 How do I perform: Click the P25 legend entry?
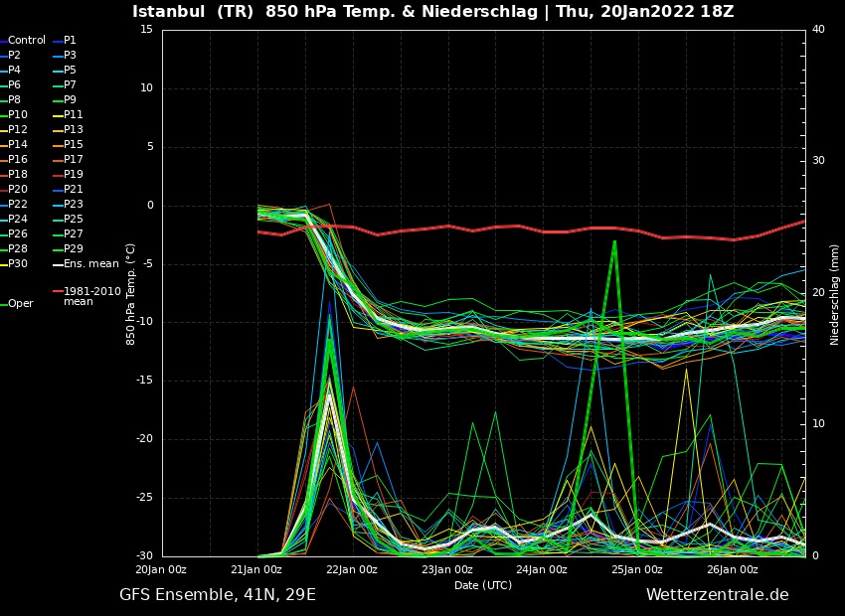click(x=73, y=220)
